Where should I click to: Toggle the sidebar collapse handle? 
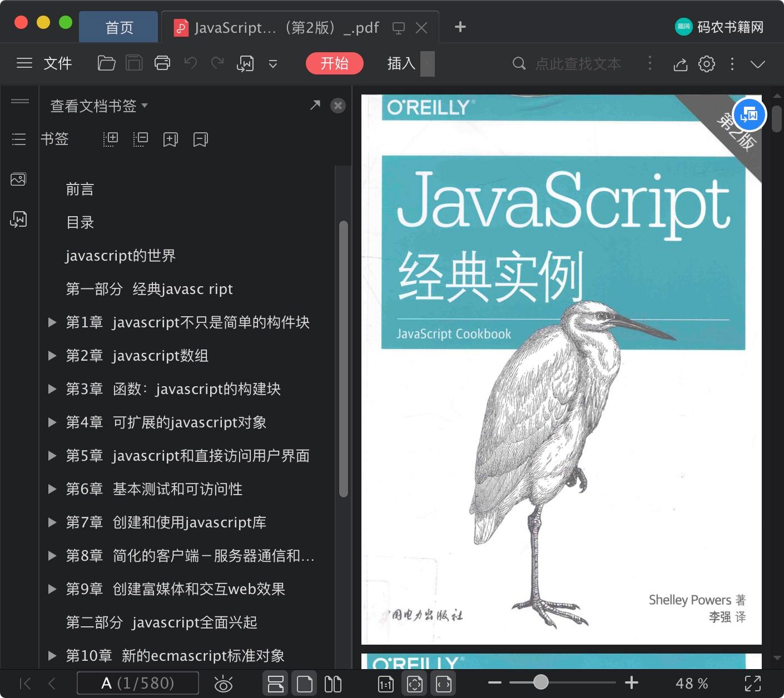pyautogui.click(x=20, y=101)
